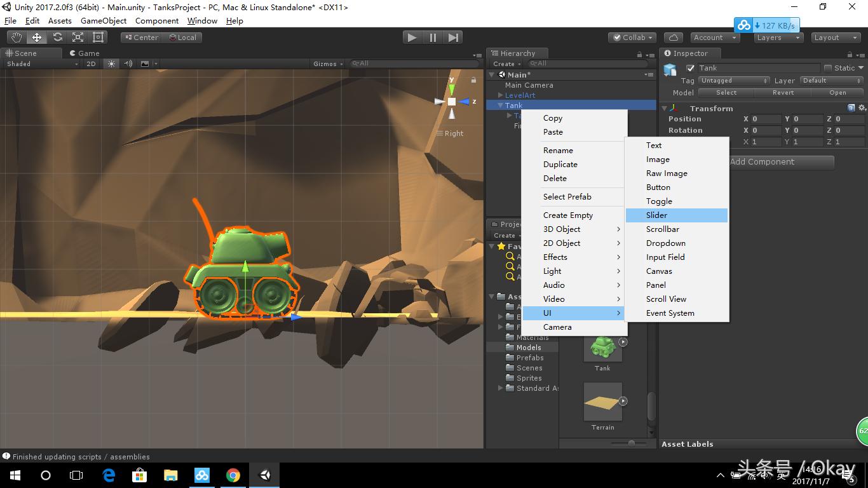Open the Untagged tag dropdown
This screenshot has height=488, width=868.
[734, 80]
